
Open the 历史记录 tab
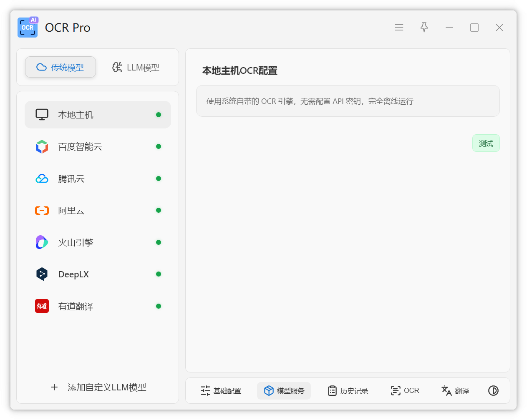point(348,391)
